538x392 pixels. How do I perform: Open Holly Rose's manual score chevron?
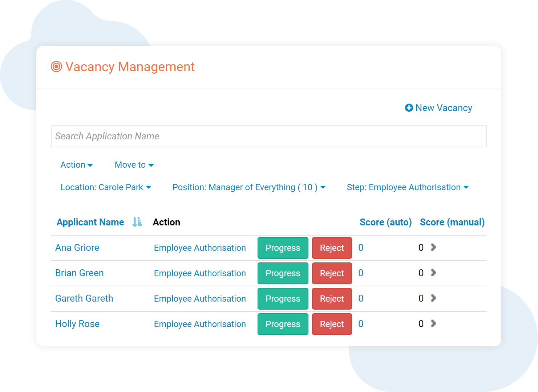coord(433,323)
